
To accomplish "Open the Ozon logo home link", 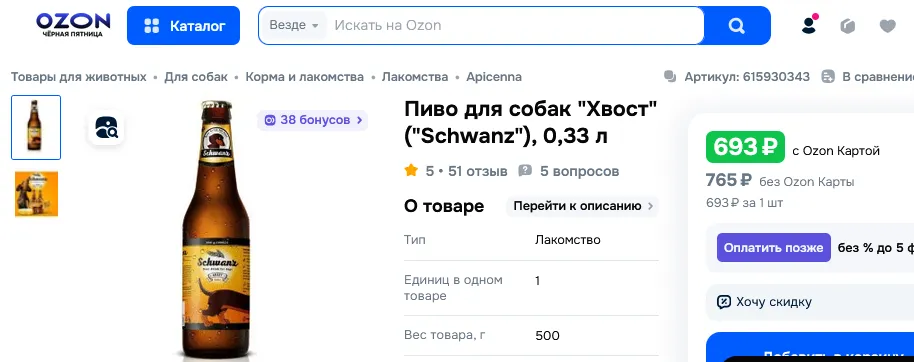I will 73,25.
